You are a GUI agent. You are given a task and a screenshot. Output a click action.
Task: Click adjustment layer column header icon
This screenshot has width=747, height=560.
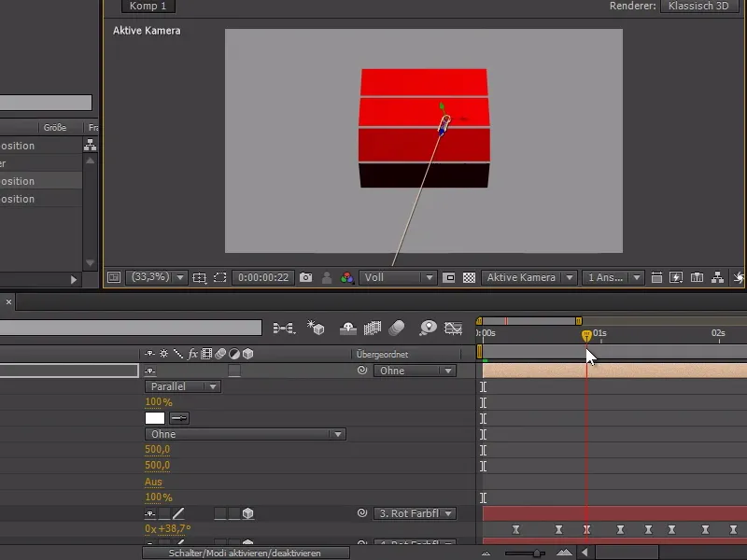coord(234,354)
